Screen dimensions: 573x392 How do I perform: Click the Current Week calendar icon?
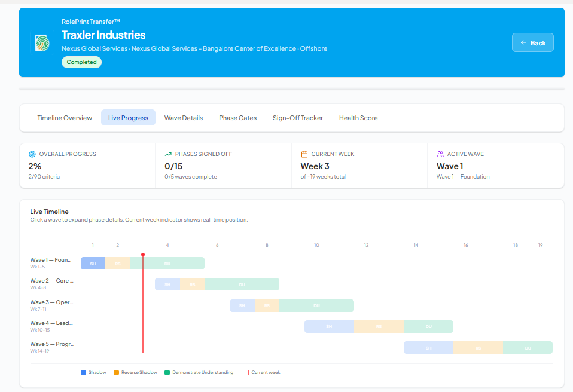(304, 154)
